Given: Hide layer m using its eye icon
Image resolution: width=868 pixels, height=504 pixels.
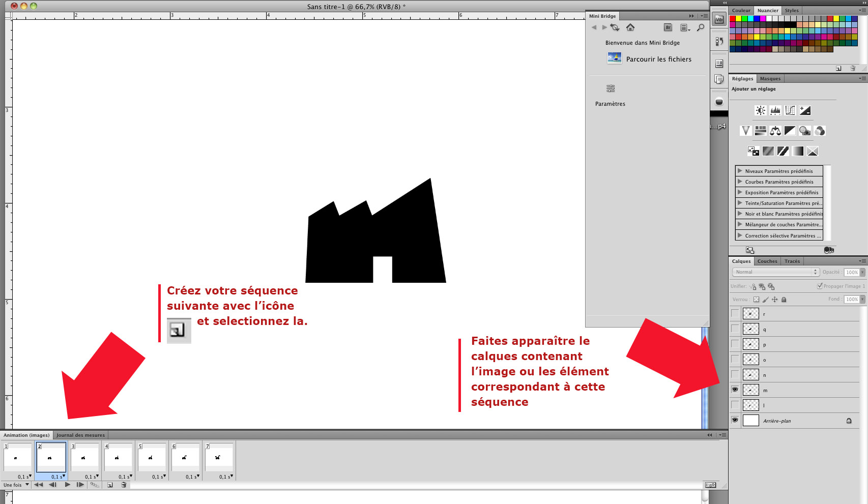Looking at the screenshot, I should tap(735, 390).
